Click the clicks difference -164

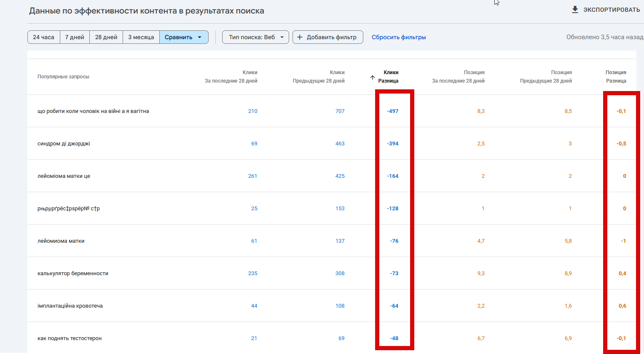[x=392, y=176]
